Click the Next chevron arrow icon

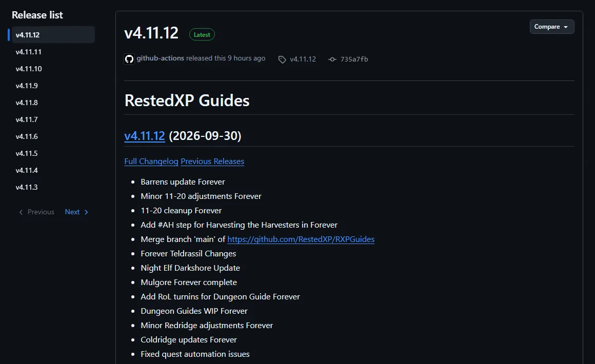tap(86, 212)
